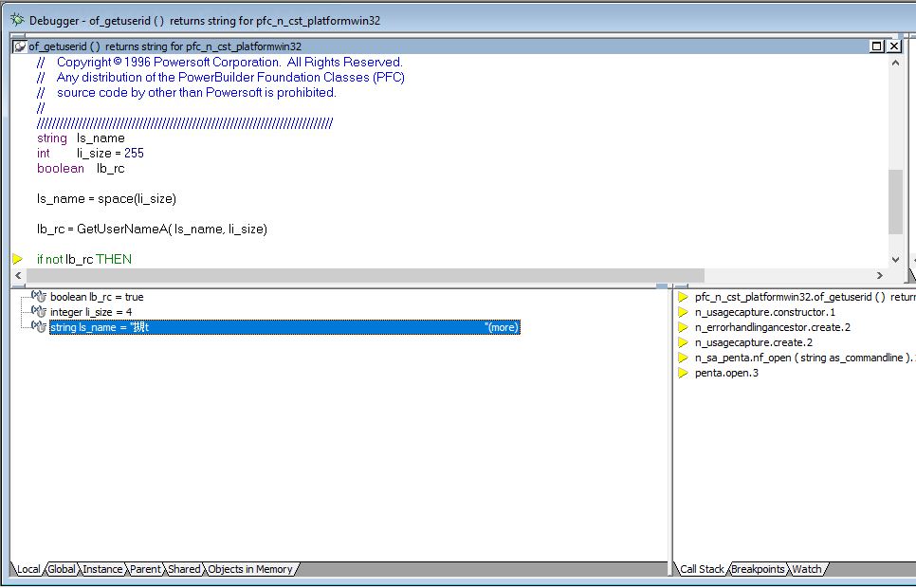The width and height of the screenshot is (916, 588).
Task: Click the source pane scroll down arrow
Action: [896, 260]
